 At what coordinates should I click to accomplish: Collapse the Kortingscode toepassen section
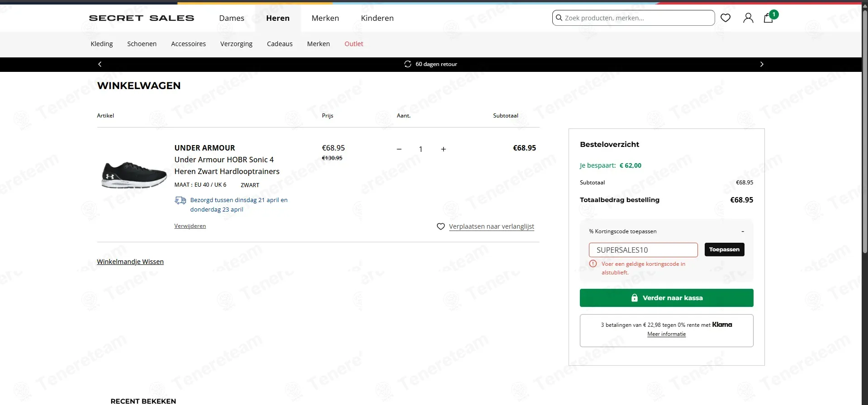coord(742,231)
